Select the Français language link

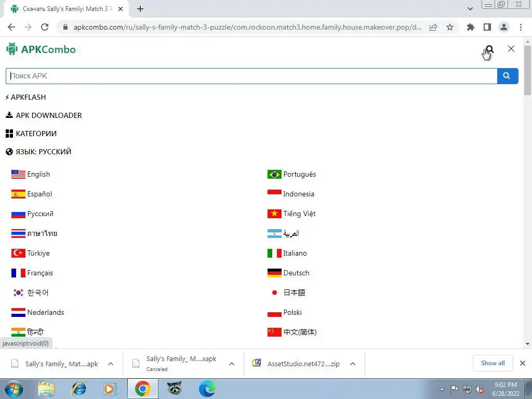pyautogui.click(x=40, y=273)
